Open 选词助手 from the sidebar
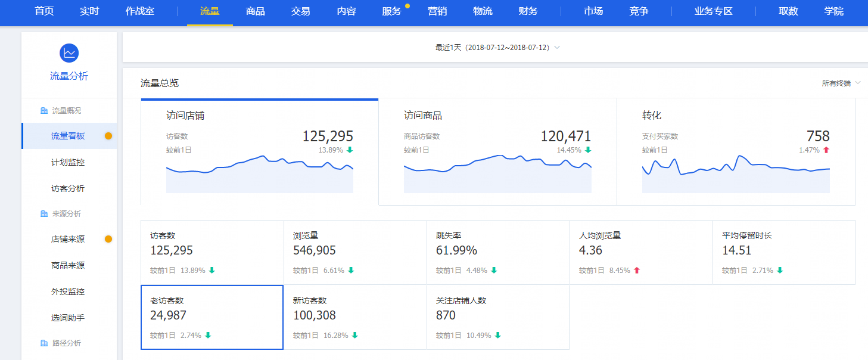Screen dimensions: 868x360 [68, 318]
